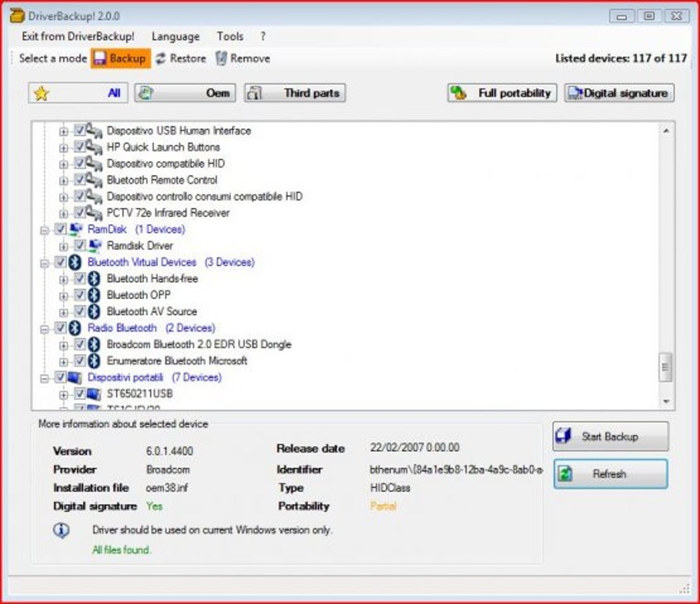The image size is (700, 604).
Task: Collapse the RamDisk category
Action: coord(44,231)
